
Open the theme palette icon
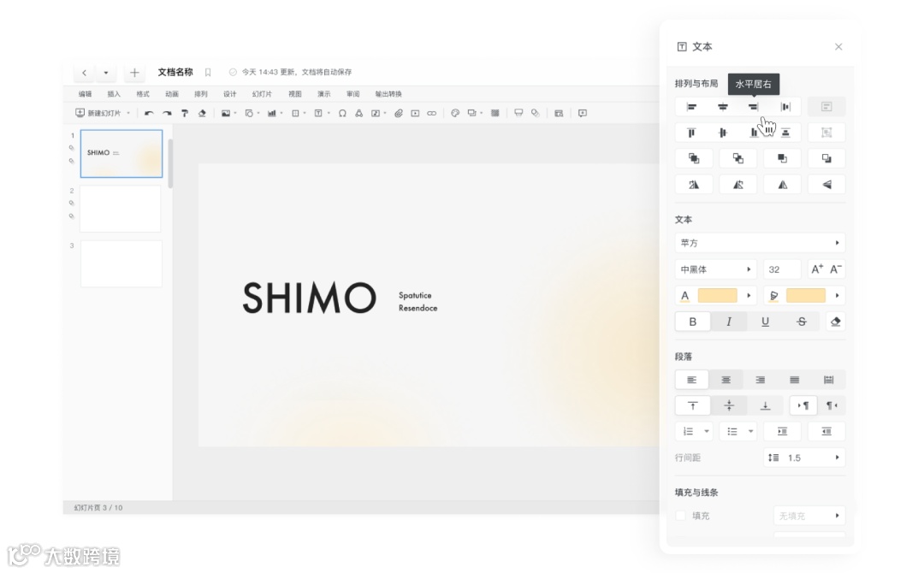tap(455, 113)
